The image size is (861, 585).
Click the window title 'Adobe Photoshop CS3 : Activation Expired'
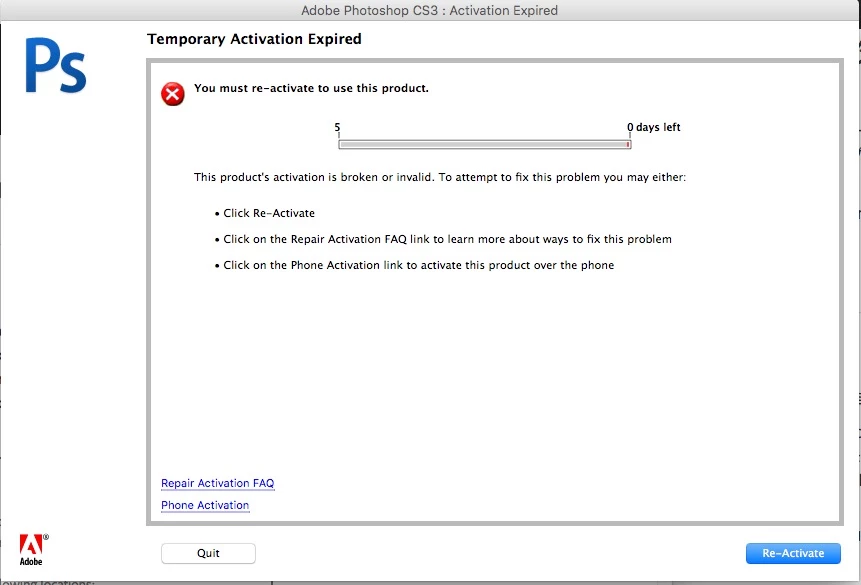click(429, 10)
